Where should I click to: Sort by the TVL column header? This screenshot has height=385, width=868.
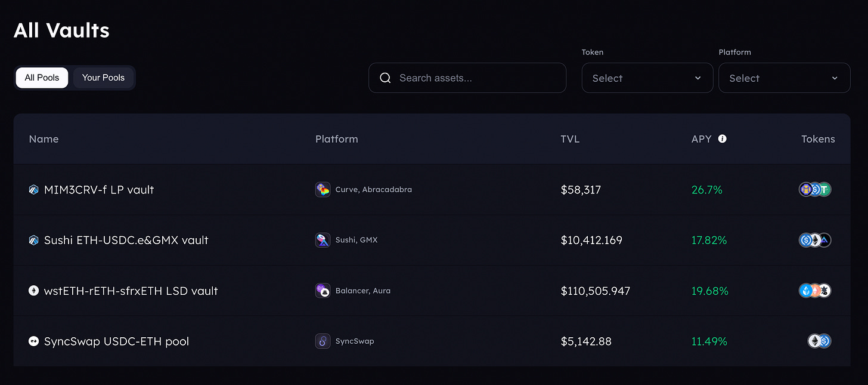pyautogui.click(x=570, y=139)
